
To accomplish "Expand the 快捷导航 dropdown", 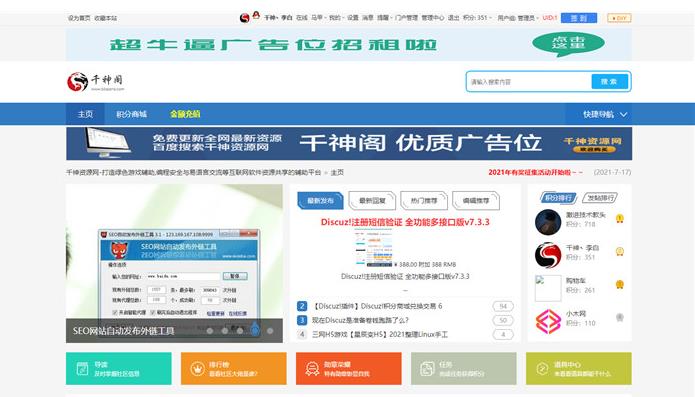I will (x=605, y=114).
